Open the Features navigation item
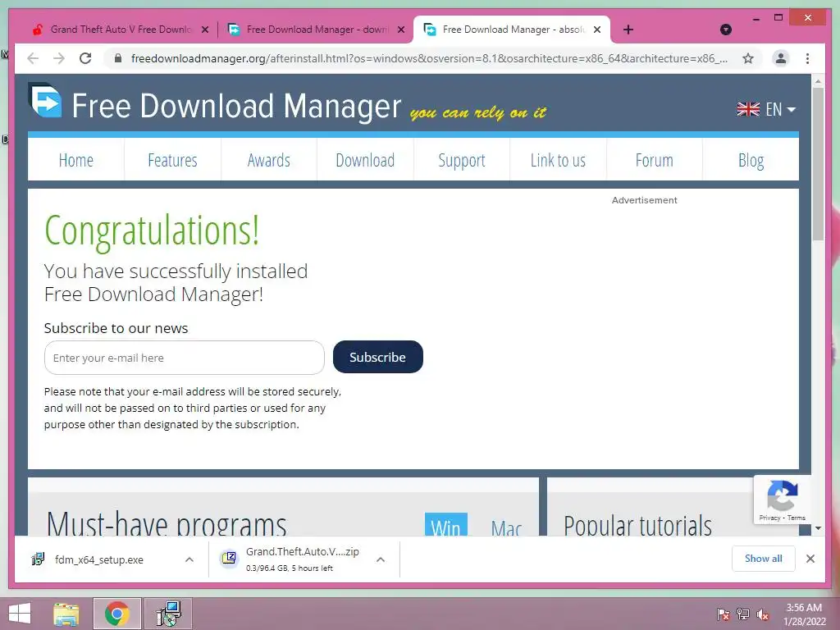The width and height of the screenshot is (840, 630). [x=172, y=160]
